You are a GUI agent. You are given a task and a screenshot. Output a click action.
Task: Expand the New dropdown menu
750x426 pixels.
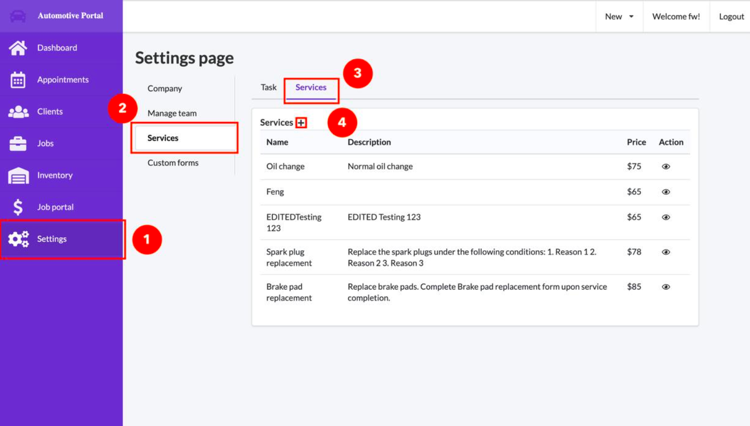pyautogui.click(x=619, y=17)
